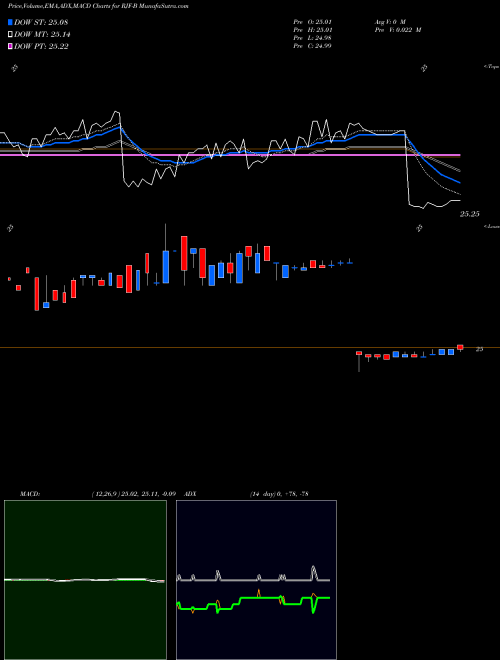Click the 'Pre L: 24.98' value
Screen dimensions: 500x660
(314, 38)
